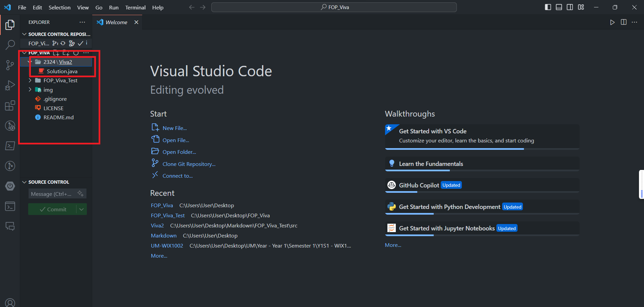Open the Git Graph circular icon in activity bar
This screenshot has height=307, width=644.
tap(10, 166)
